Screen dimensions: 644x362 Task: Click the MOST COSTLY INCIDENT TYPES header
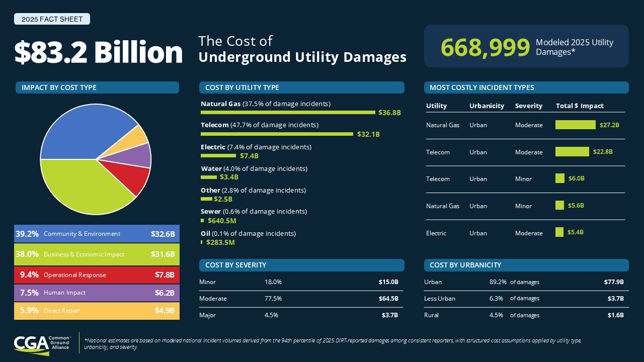point(526,87)
